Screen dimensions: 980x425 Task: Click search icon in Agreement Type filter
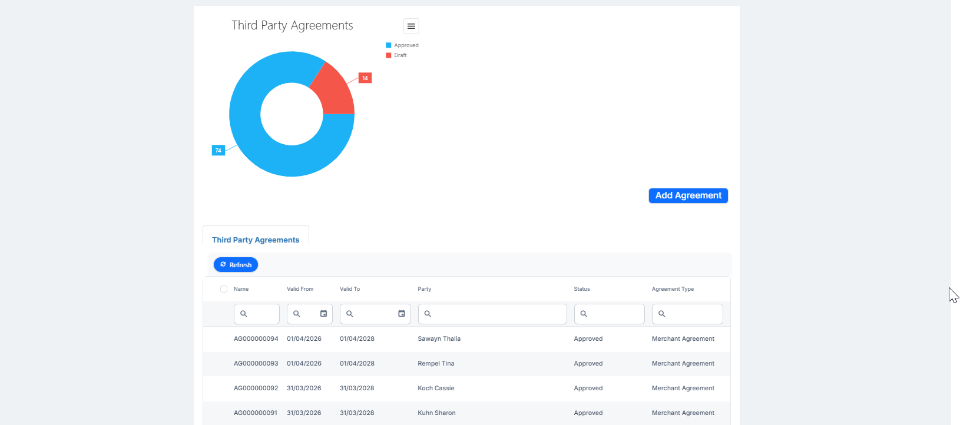(x=662, y=314)
